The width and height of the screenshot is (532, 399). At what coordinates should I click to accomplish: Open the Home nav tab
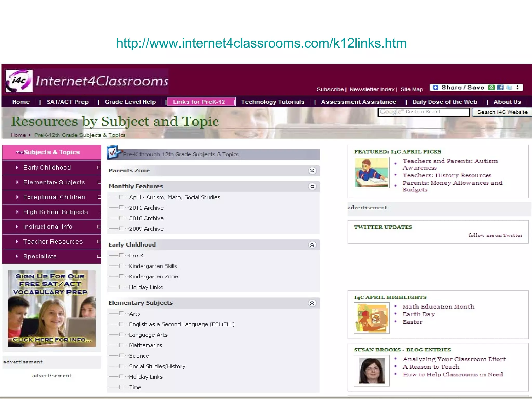click(21, 102)
